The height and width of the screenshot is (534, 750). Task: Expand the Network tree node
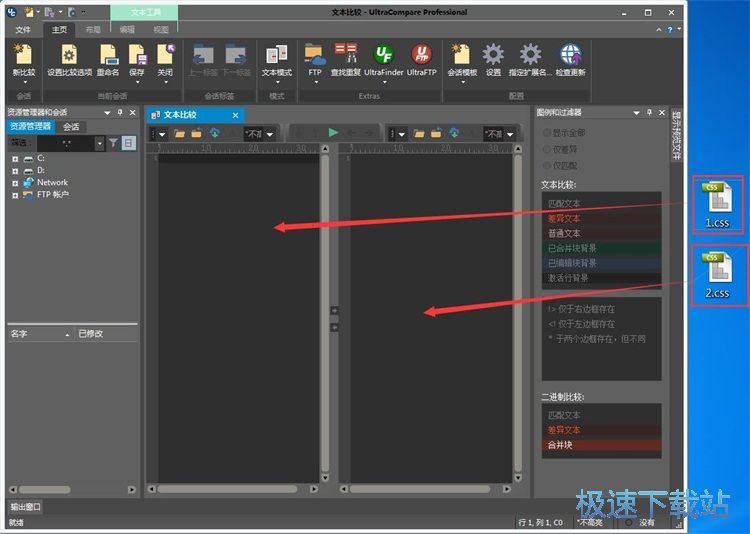coord(15,183)
